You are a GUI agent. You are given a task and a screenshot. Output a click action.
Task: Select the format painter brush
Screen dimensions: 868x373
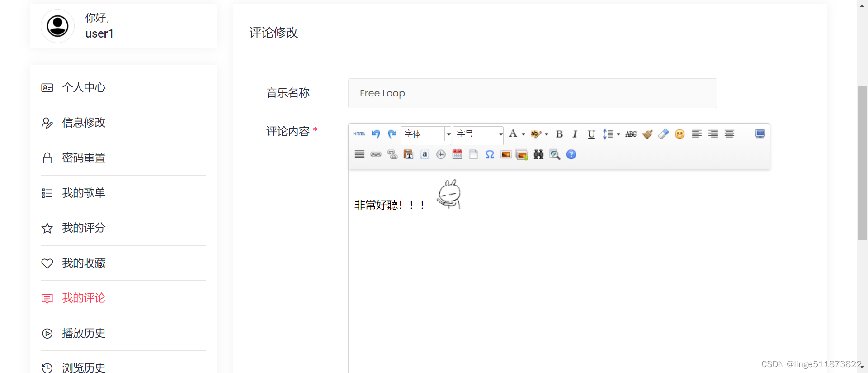pyautogui.click(x=647, y=134)
